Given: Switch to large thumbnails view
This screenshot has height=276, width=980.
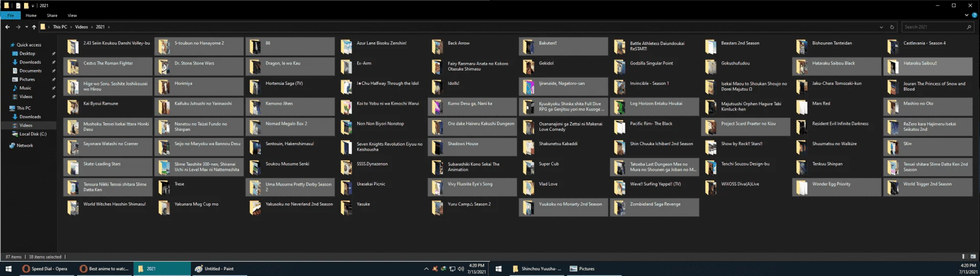Looking at the screenshot, I should (x=973, y=257).
